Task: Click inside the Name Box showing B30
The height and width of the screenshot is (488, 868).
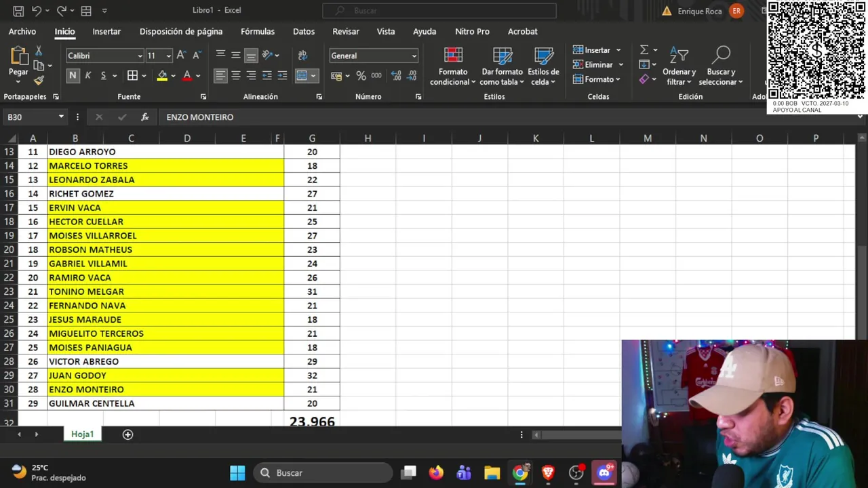Action: tap(30, 117)
